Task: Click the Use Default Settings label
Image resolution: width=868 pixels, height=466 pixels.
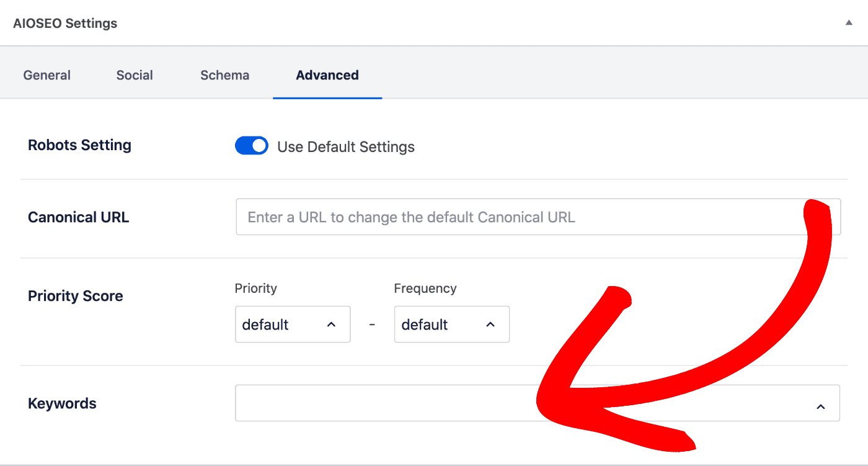Action: click(x=345, y=147)
